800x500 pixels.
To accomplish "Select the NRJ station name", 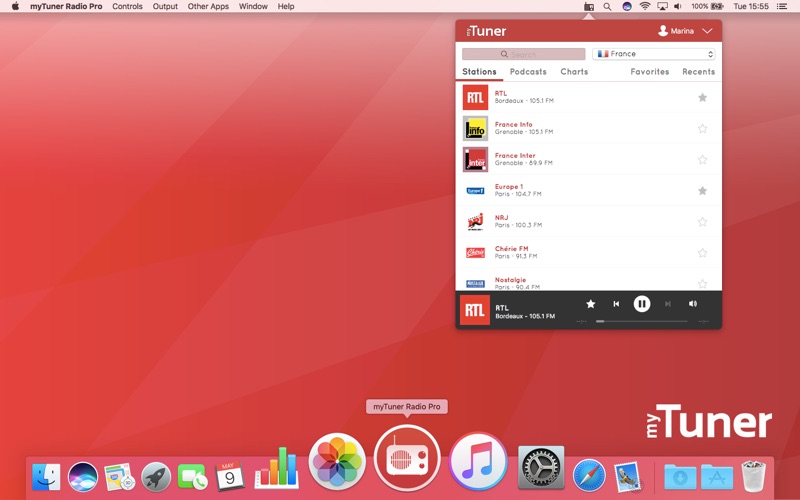I will 501,217.
